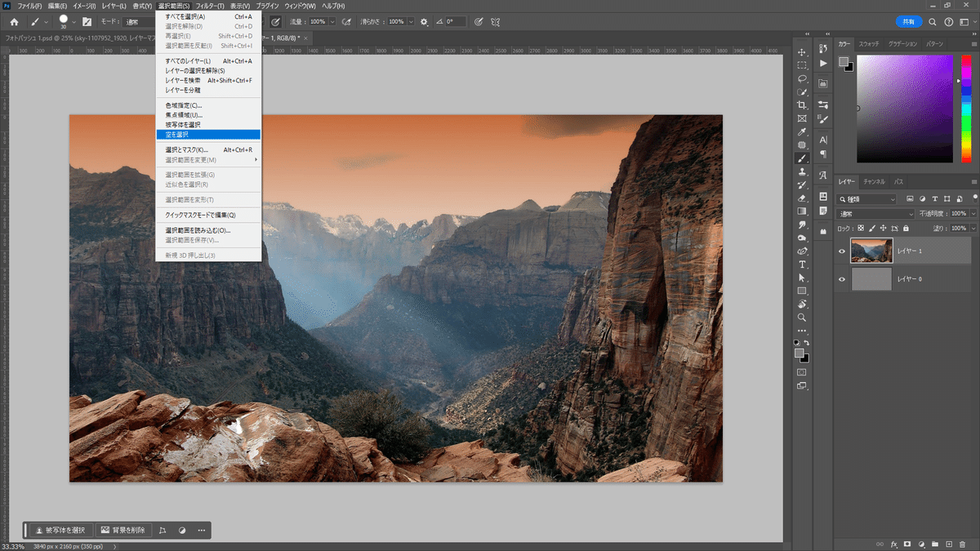Hide レイヤー 1 using its eye icon
This screenshot has height=551, width=980.
click(842, 251)
